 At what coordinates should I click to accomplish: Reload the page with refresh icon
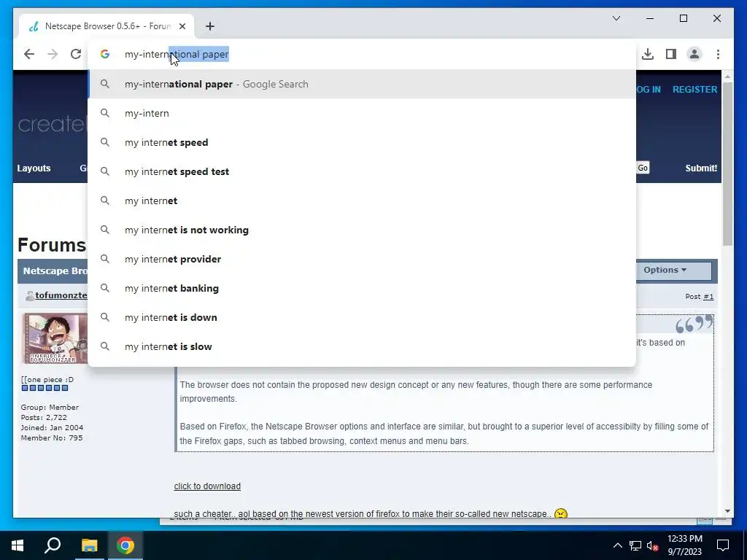pos(76,54)
